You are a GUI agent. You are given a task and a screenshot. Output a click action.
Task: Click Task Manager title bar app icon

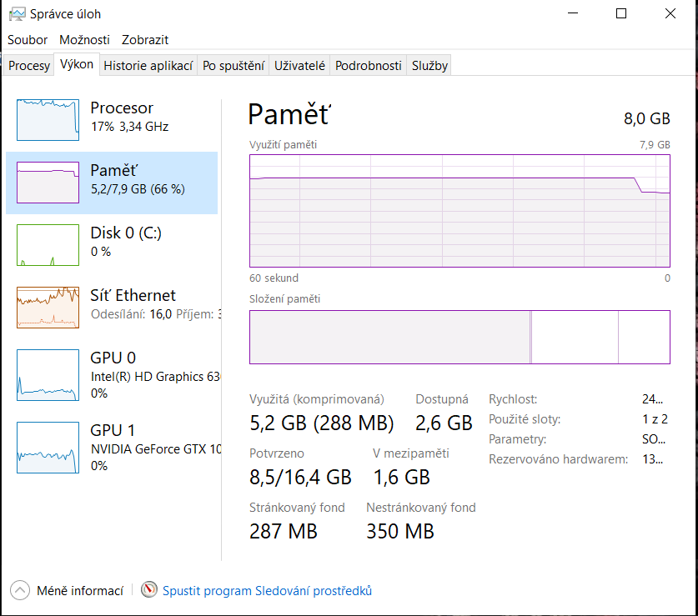click(16, 14)
